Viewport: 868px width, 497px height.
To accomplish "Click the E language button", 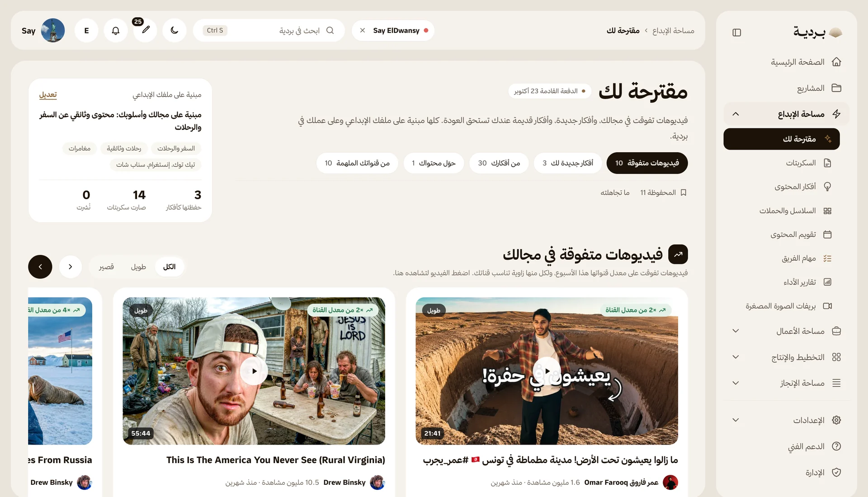I will tap(86, 31).
